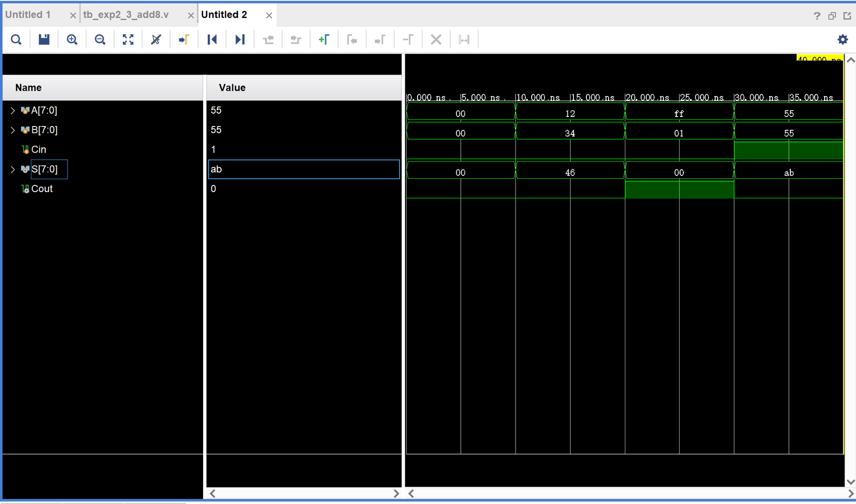Viewport: 856px width, 504px height.
Task: Click the Previous Transition icon
Action: coord(268,39)
